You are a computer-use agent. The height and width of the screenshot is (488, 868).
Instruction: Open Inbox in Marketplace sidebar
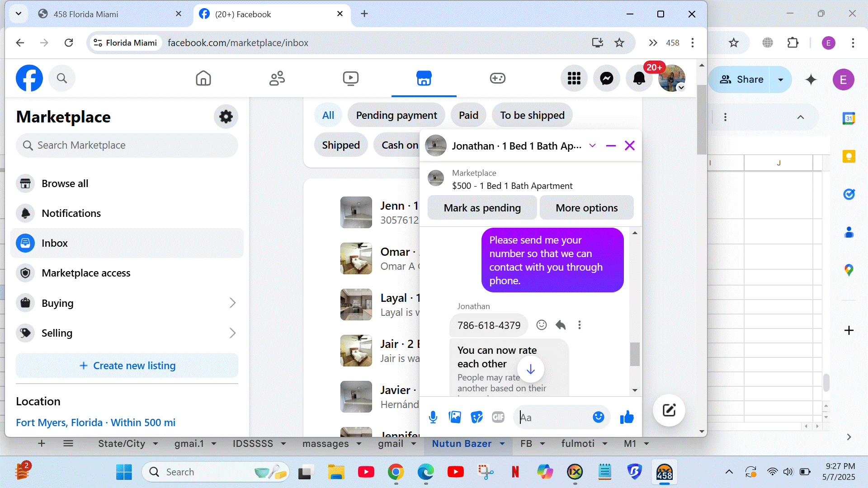click(x=54, y=243)
